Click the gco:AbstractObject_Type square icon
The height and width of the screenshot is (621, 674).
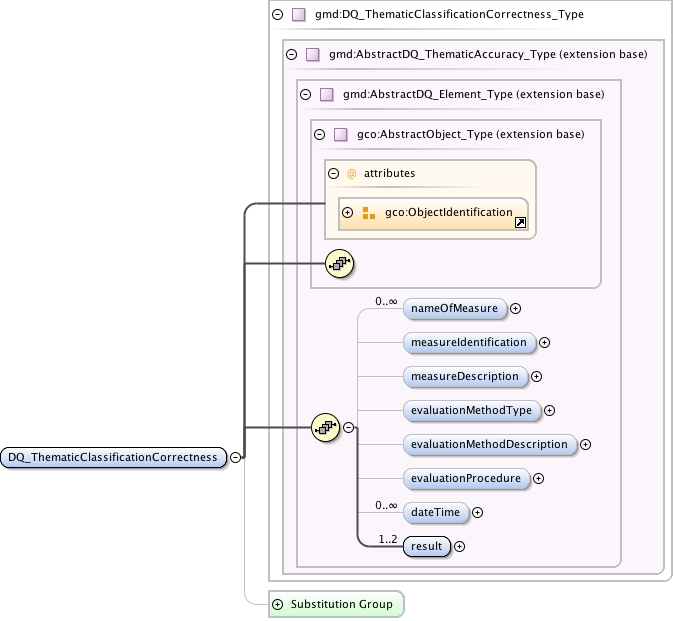click(x=340, y=135)
